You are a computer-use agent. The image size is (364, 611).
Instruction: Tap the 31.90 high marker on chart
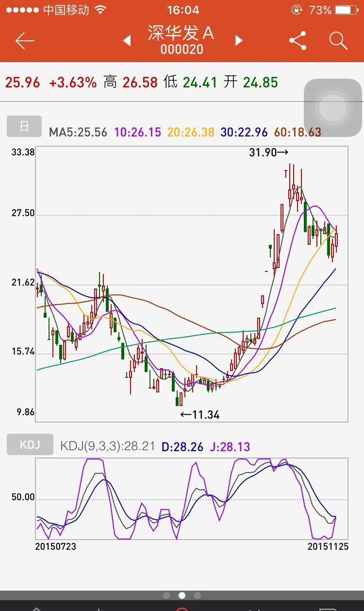pos(269,153)
